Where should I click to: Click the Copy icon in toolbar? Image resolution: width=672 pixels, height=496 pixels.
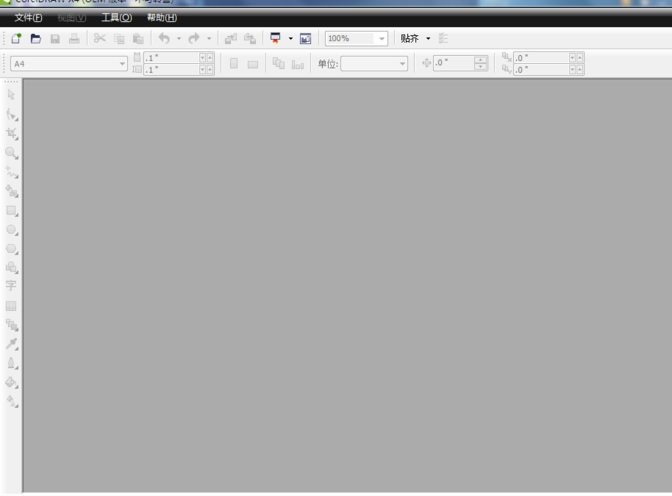coord(119,39)
